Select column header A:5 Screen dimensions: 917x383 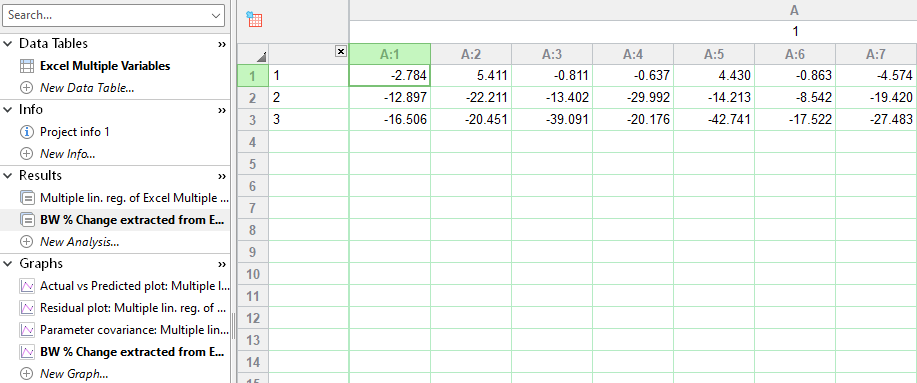point(714,54)
